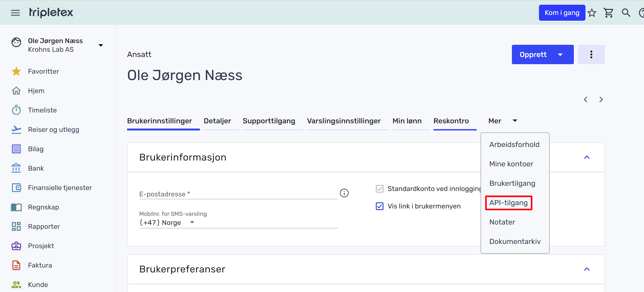Open the hamburger main menu icon

pos(15,13)
